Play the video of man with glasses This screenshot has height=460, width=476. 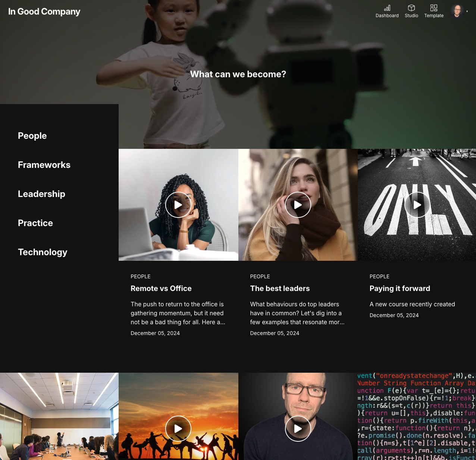[x=298, y=429]
